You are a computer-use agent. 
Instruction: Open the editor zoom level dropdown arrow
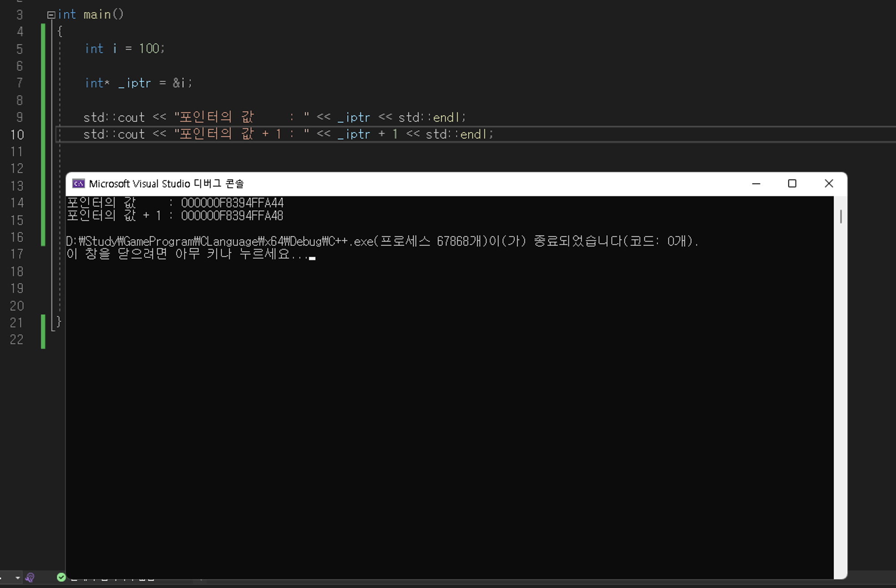pos(17,578)
